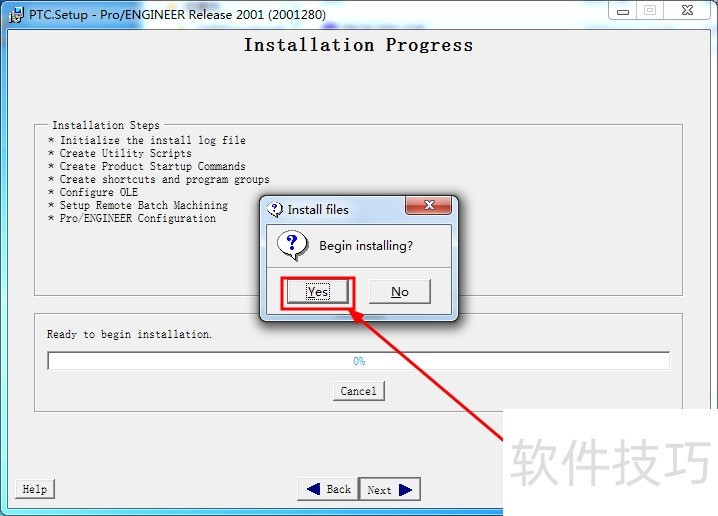Screen dimensions: 718x516
Task: Click the Ready to begin installation status text
Action: [130, 334]
